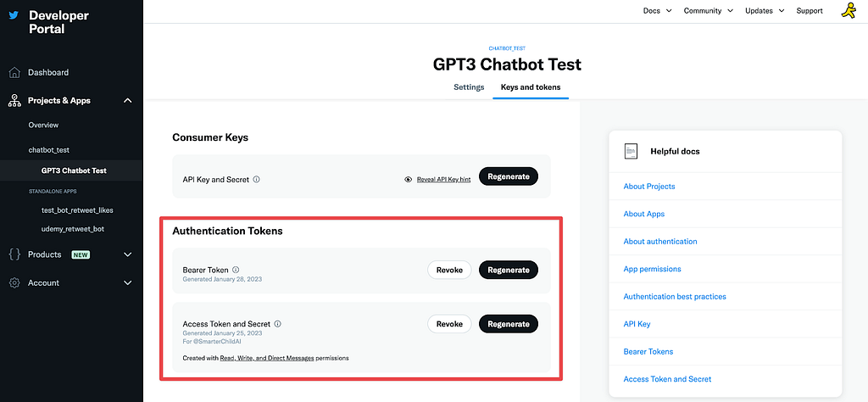
Task: Open About authentication help doc
Action: coord(659,242)
